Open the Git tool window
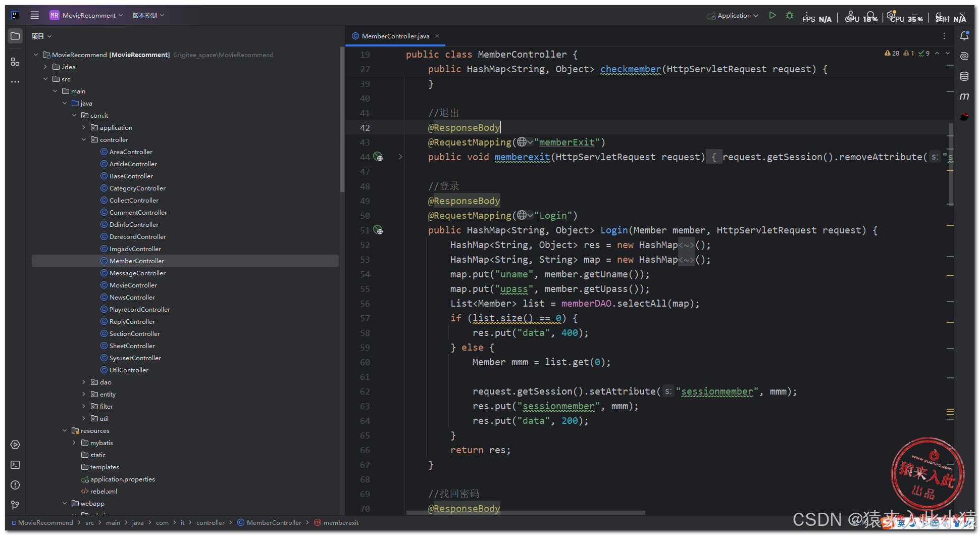 click(x=15, y=505)
